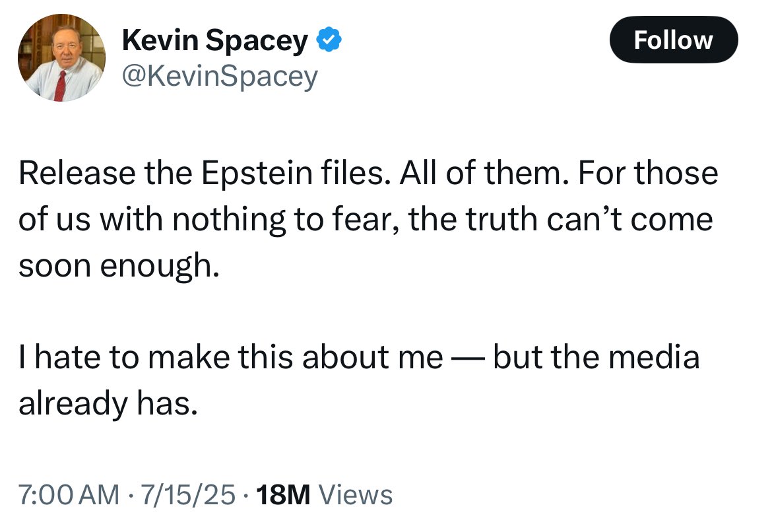772x532 pixels.
Task: Click the 7:00 AM timestamp
Action: click(69, 494)
